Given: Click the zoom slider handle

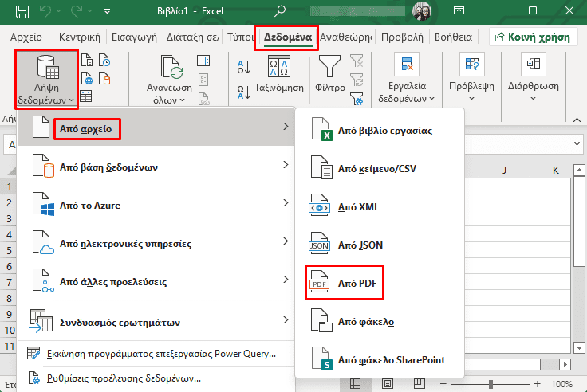Looking at the screenshot, I should [x=490, y=384].
